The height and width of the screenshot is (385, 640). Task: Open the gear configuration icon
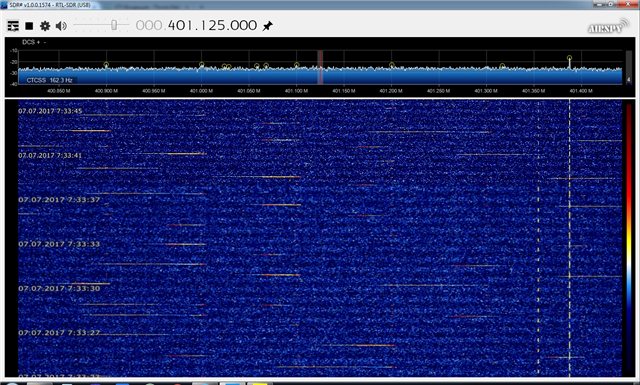[45, 26]
